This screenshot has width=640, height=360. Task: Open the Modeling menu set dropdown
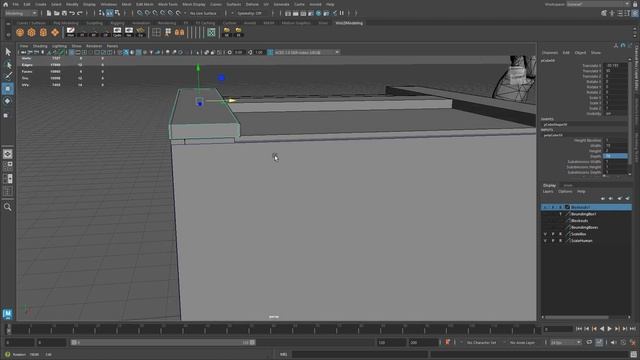(x=20, y=13)
